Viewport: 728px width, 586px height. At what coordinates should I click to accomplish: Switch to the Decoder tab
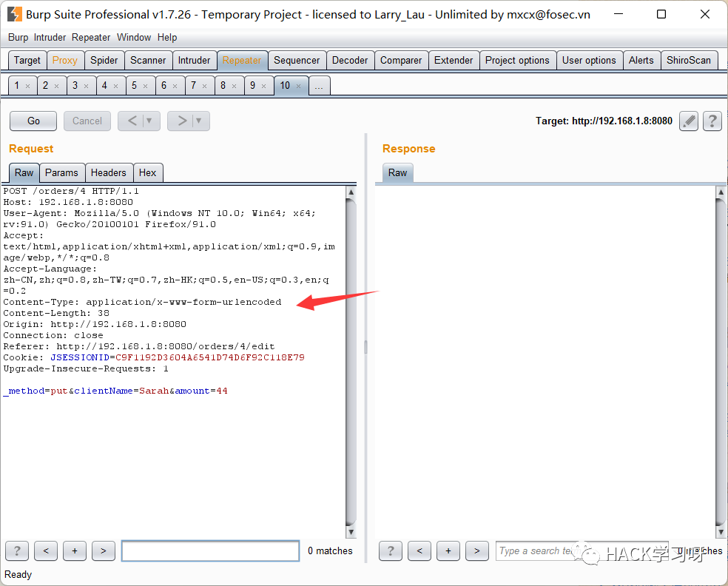pyautogui.click(x=350, y=61)
